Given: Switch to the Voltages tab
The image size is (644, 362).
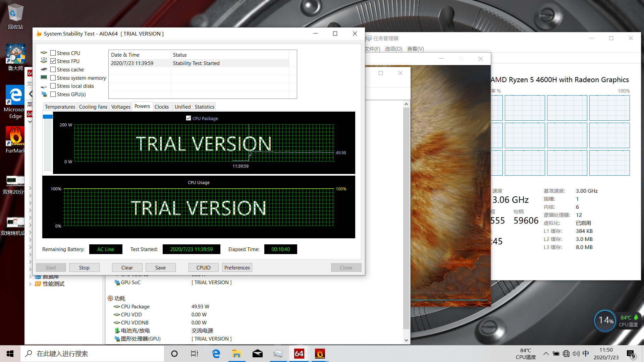Looking at the screenshot, I should coord(121,107).
